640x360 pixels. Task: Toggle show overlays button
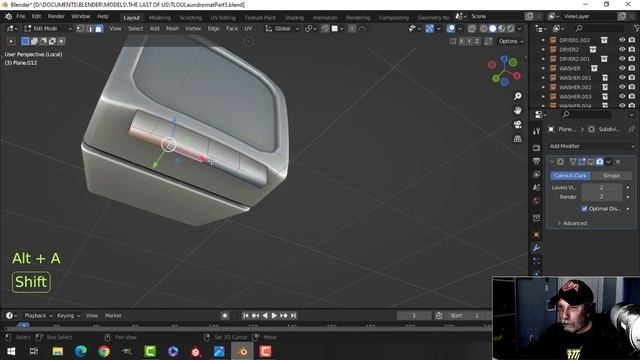pyautogui.click(x=451, y=29)
